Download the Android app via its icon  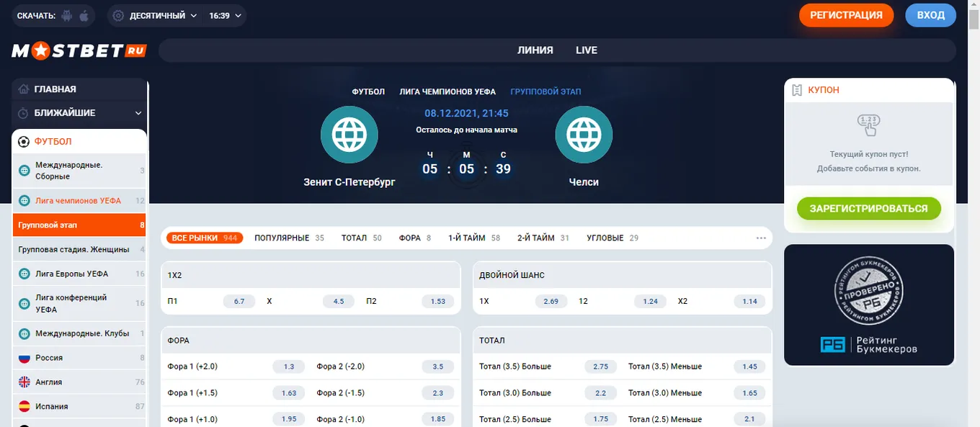click(x=67, y=15)
